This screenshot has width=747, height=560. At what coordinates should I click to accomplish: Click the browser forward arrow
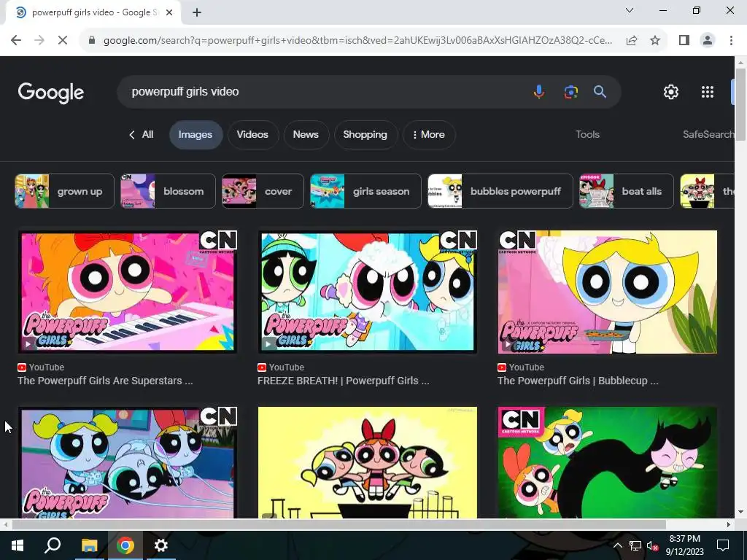39,41
